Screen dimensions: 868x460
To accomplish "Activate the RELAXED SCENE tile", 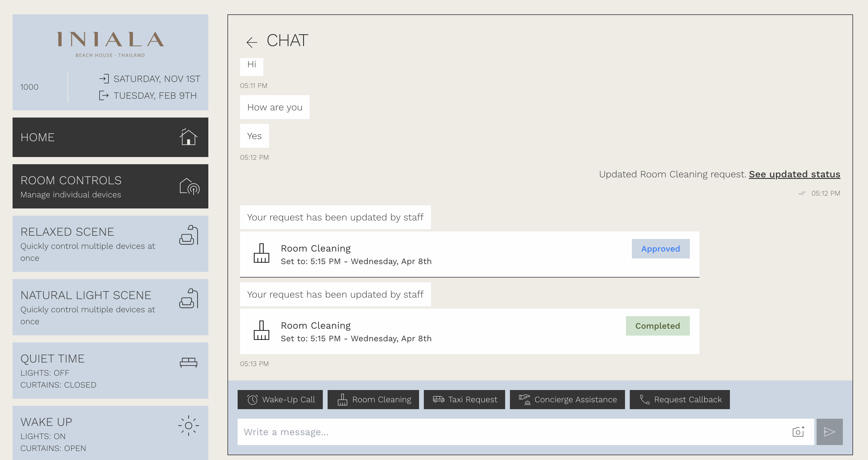I will pos(110,243).
